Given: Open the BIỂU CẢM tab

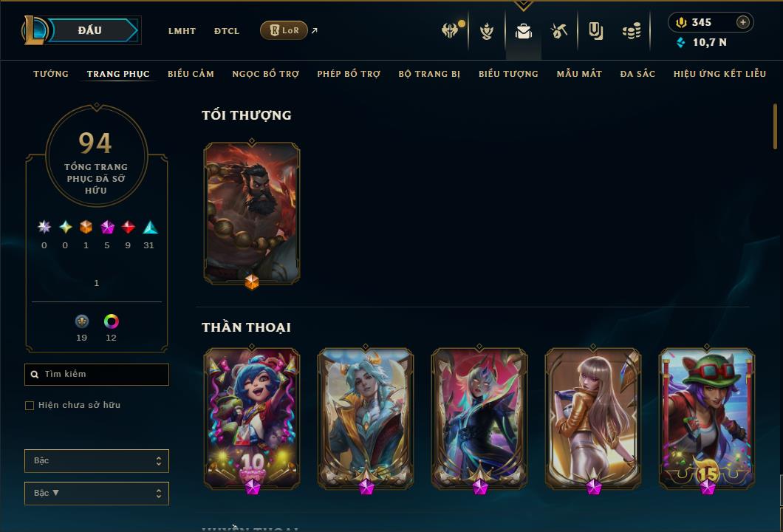Looking at the screenshot, I should (191, 74).
